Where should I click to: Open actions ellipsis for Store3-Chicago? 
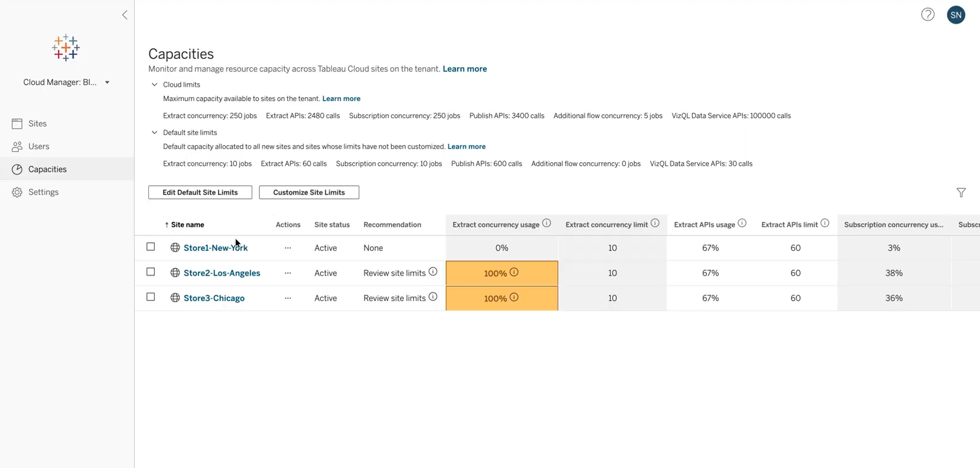coord(288,298)
